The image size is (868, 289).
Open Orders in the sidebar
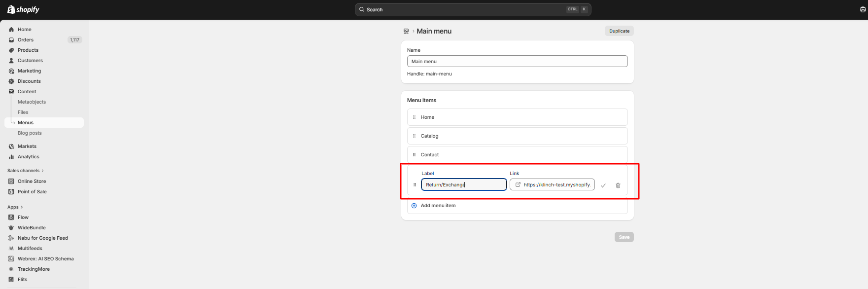pyautogui.click(x=26, y=40)
